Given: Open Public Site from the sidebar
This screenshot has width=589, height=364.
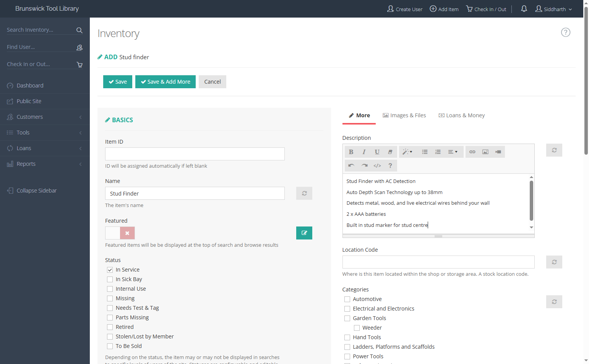Looking at the screenshot, I should [45, 101].
